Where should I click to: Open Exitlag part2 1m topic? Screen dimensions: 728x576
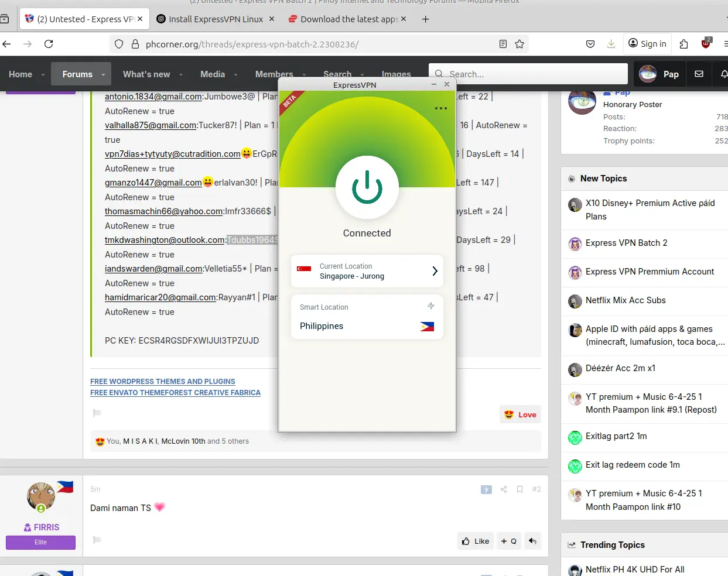(616, 436)
